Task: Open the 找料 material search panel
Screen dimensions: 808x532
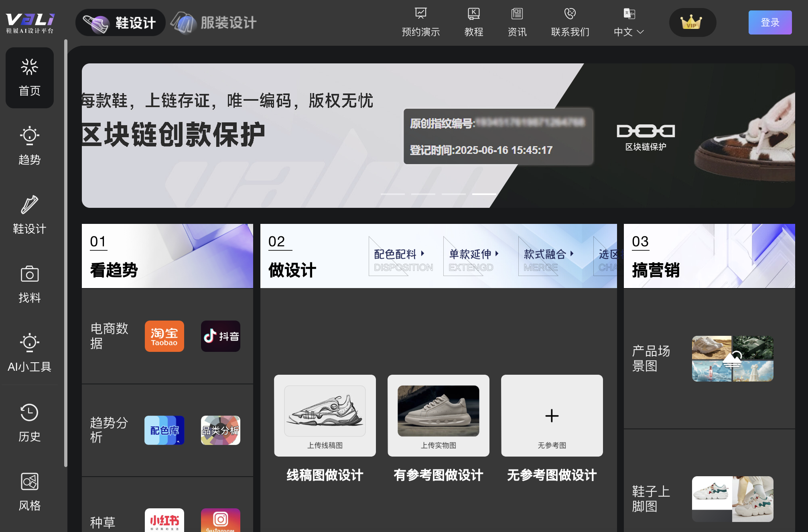Action: coord(29,283)
